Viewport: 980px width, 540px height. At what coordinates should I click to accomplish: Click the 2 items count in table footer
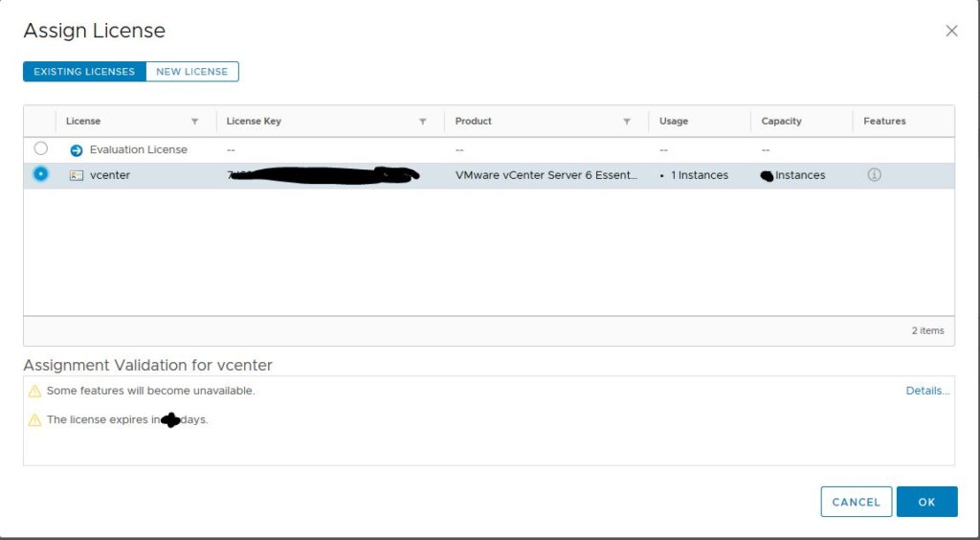coord(927,330)
